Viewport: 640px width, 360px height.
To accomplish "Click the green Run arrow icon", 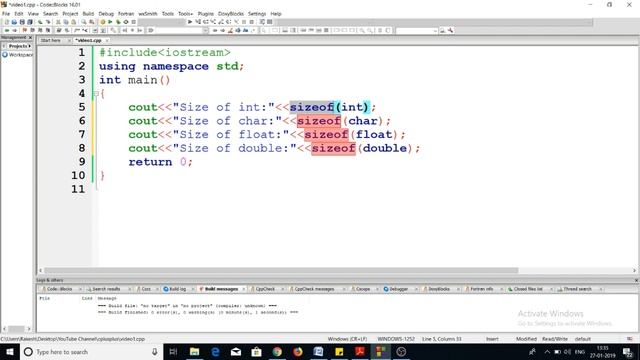I will tap(110, 22).
